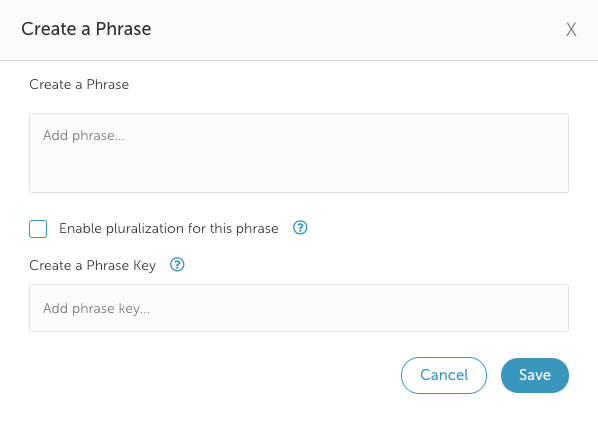598x421 pixels.
Task: Save the new phrase
Action: 535,375
